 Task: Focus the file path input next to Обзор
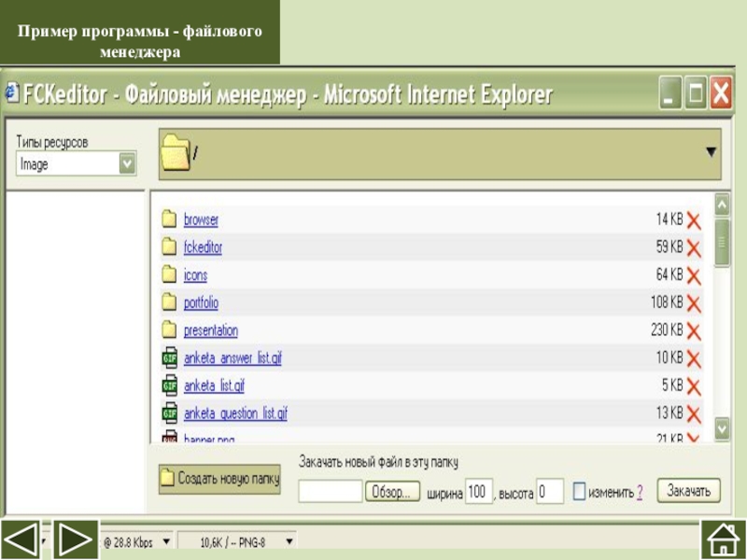[331, 491]
